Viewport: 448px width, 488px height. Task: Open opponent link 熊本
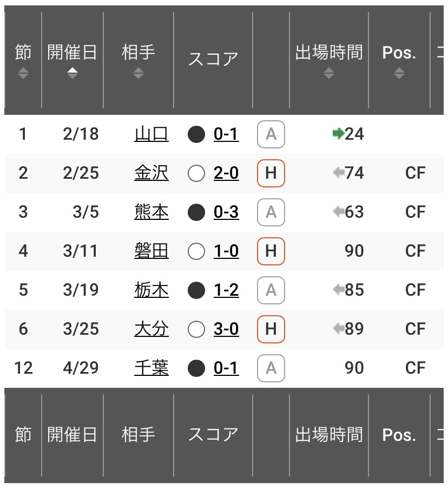tap(151, 212)
